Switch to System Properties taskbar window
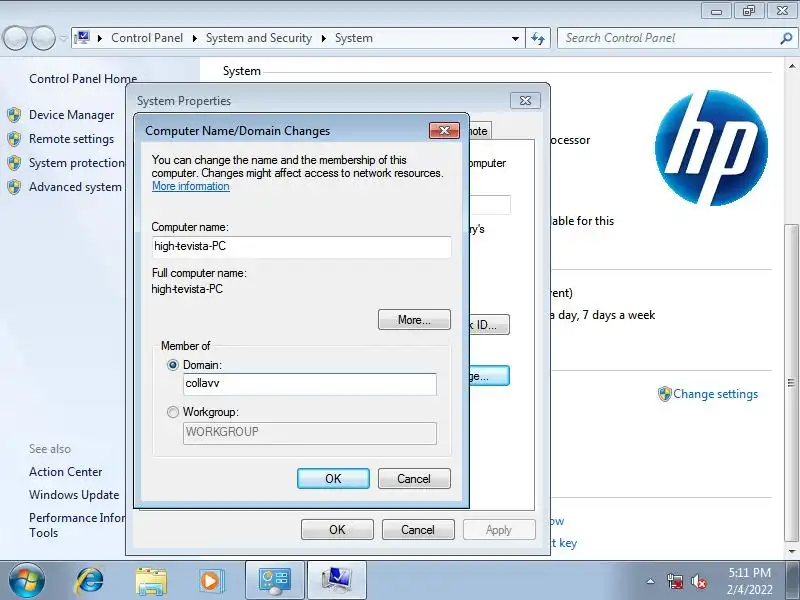Viewport: 800px width, 600px height. point(337,581)
